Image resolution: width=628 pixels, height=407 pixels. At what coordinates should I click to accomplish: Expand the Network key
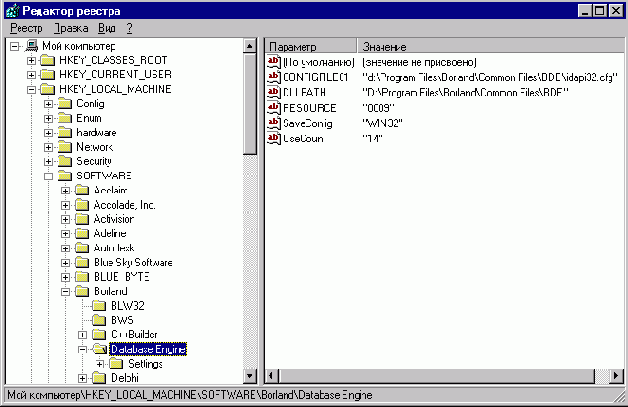48,147
